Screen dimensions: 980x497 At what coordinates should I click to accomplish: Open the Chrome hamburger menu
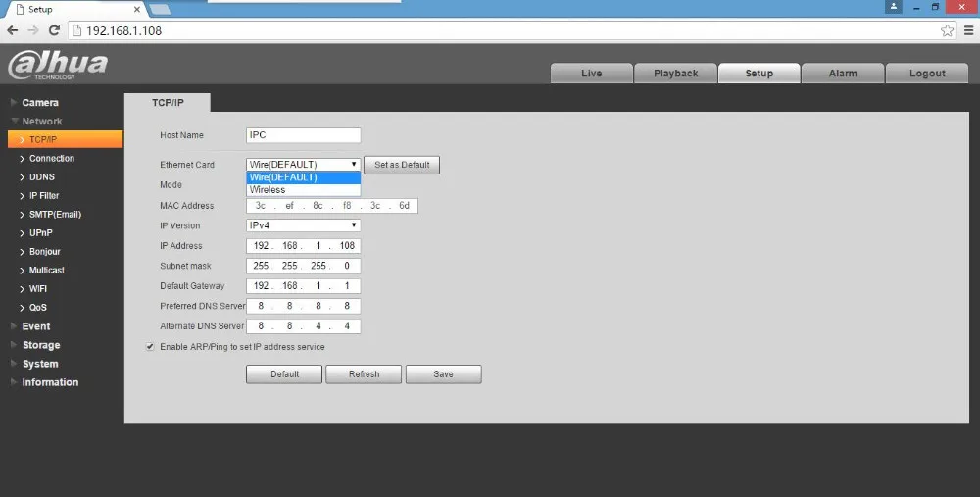[x=969, y=30]
